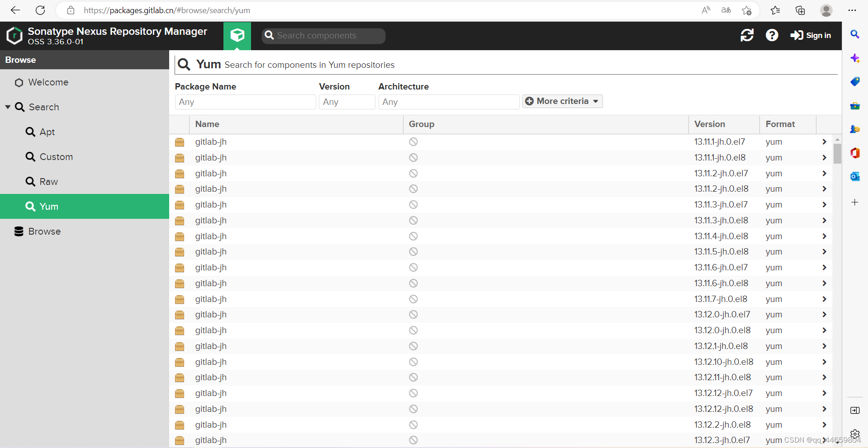Click the browser profile avatar
The image size is (868, 448).
pos(826,10)
